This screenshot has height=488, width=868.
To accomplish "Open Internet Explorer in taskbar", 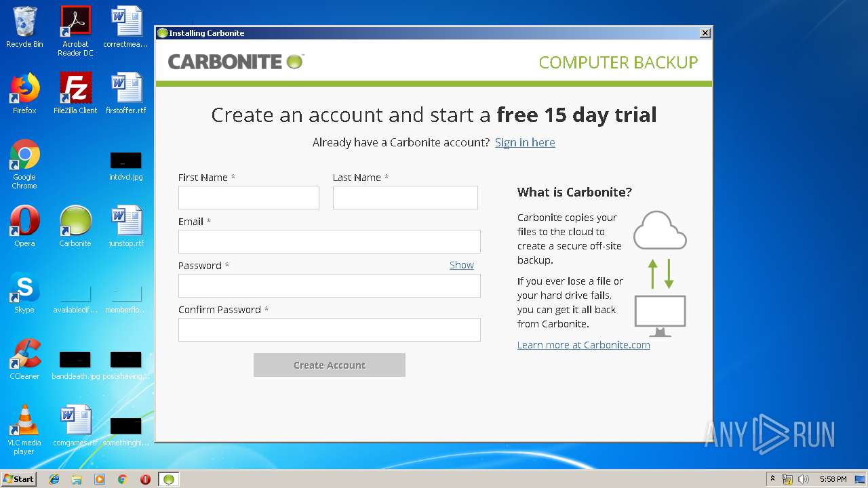I will 54,479.
